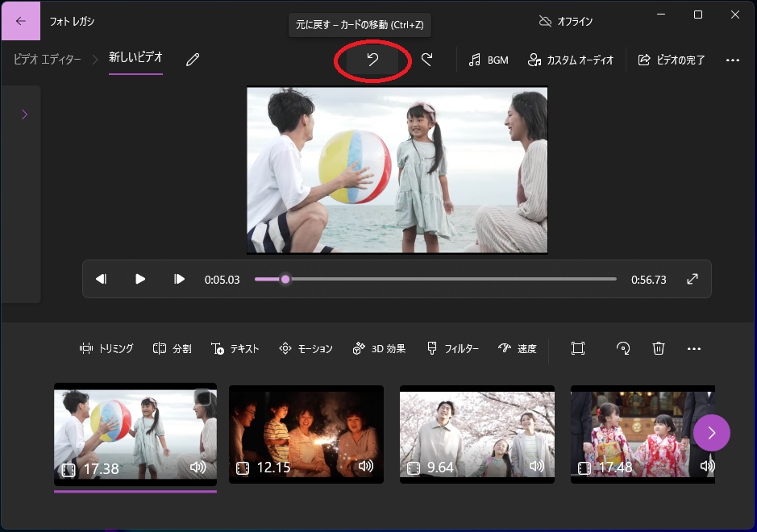The width and height of the screenshot is (757, 532).
Task: Open 速度 speed settings
Action: click(517, 348)
